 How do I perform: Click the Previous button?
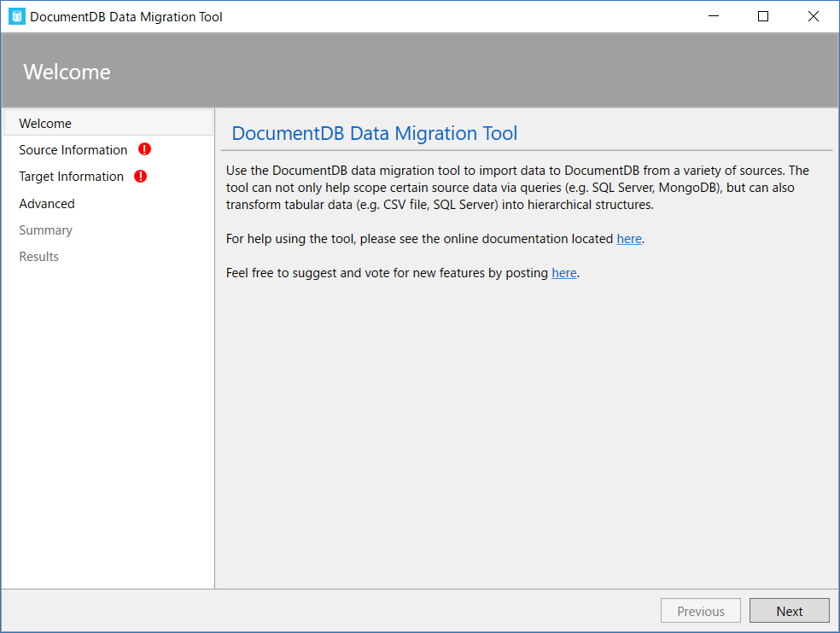point(701,611)
